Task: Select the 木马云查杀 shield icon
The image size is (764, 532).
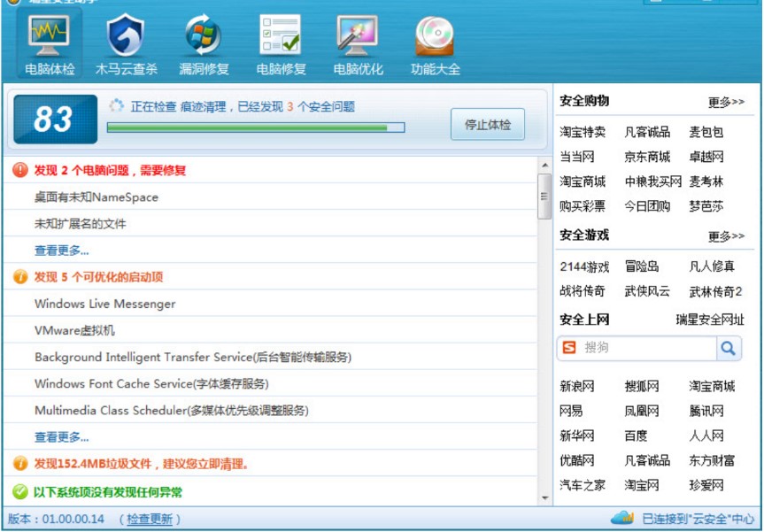Action: point(126,35)
